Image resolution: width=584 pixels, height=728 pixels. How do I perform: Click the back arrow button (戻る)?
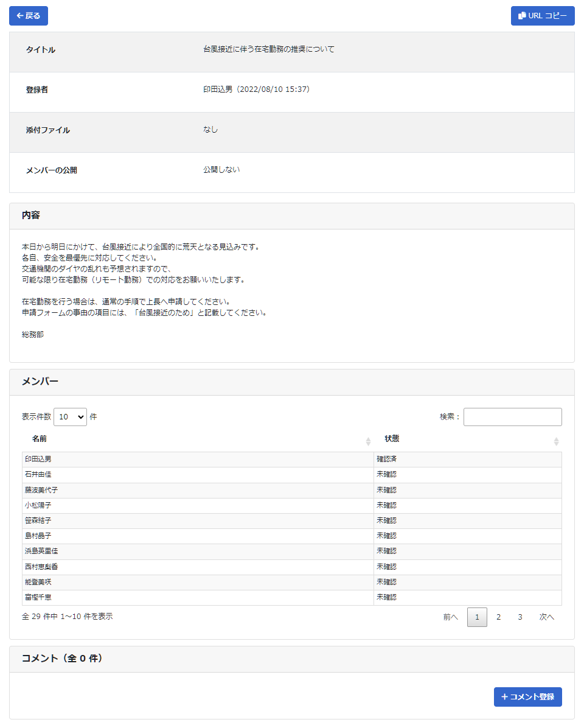click(x=29, y=16)
